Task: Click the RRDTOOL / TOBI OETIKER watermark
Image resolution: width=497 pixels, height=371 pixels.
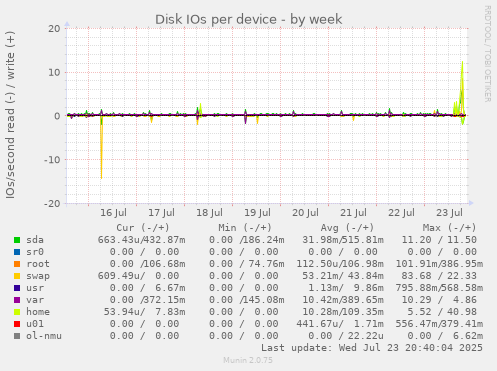Action: click(x=487, y=54)
